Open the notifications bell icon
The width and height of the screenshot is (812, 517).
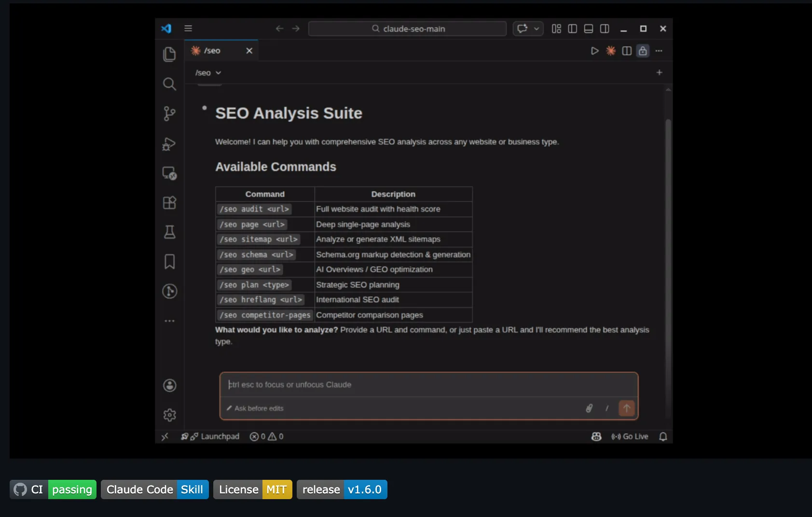tap(663, 436)
